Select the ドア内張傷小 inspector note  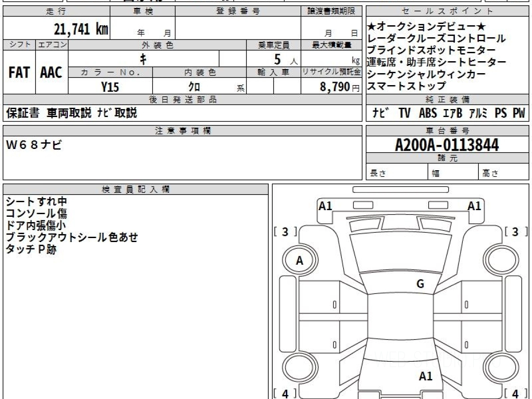36,226
